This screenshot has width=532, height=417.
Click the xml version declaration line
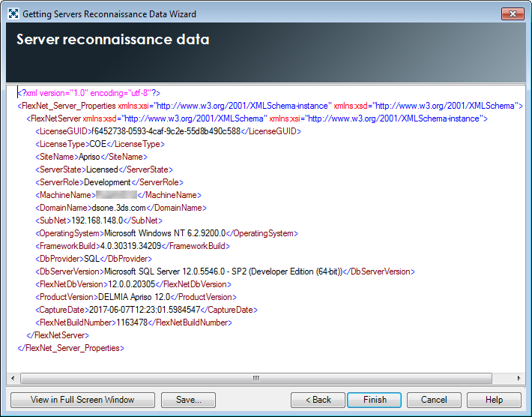[x=89, y=93]
